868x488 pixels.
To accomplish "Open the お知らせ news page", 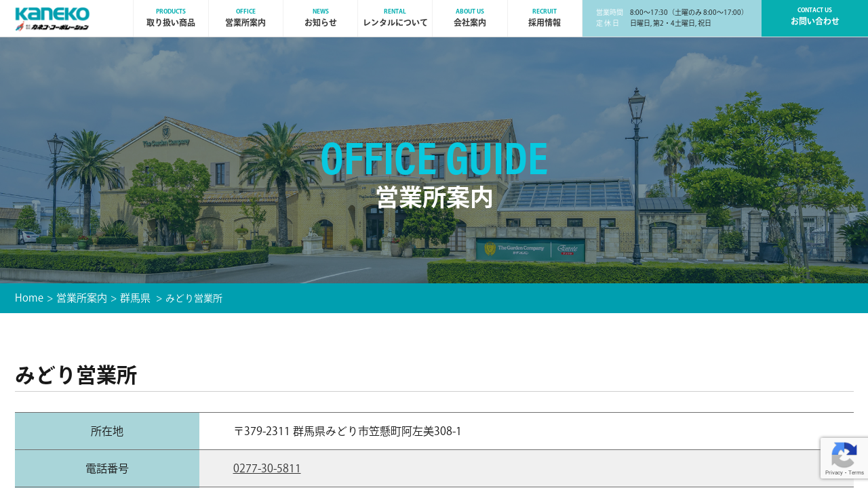I will point(320,18).
